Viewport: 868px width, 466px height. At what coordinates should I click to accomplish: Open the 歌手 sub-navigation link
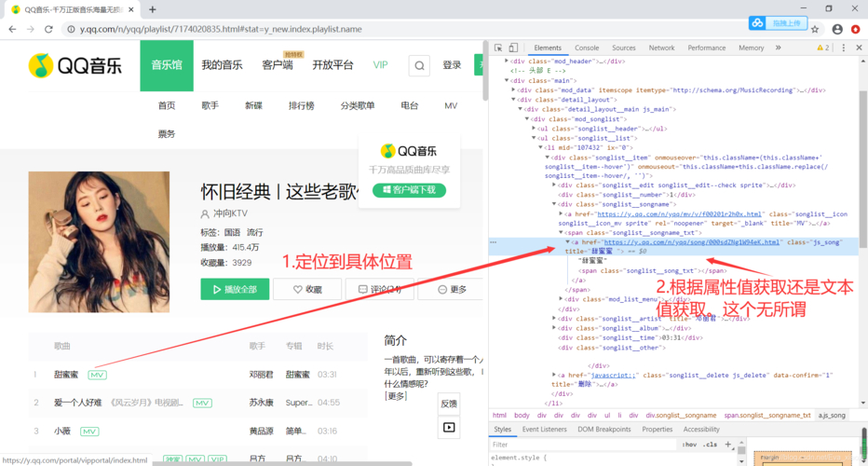[x=210, y=105]
